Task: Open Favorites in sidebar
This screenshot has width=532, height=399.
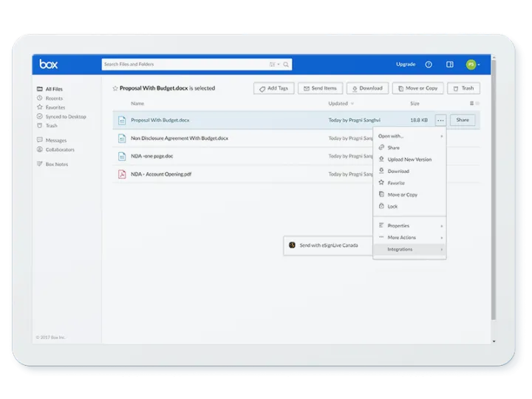Action: click(x=51, y=107)
